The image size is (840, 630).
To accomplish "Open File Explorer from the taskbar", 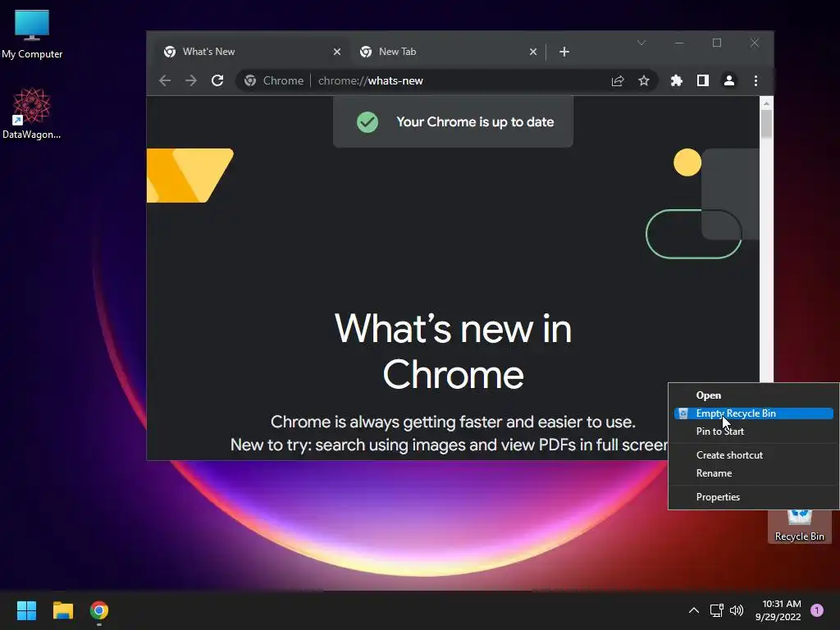I will (x=62, y=610).
